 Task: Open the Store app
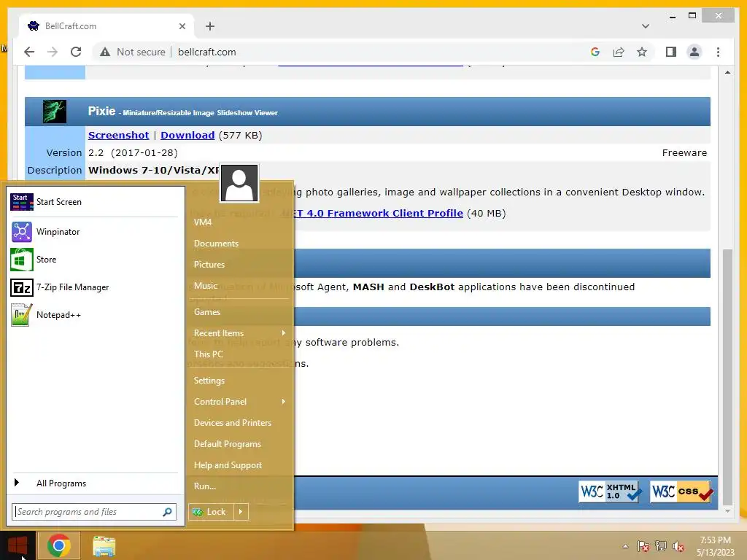tap(94, 260)
